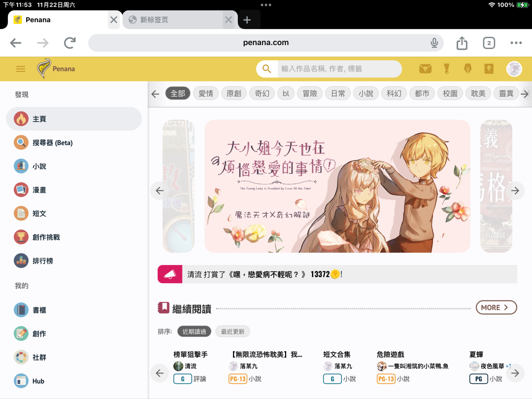Open the bookmark card icon in header
This screenshot has height=399, width=532.
tap(489, 69)
